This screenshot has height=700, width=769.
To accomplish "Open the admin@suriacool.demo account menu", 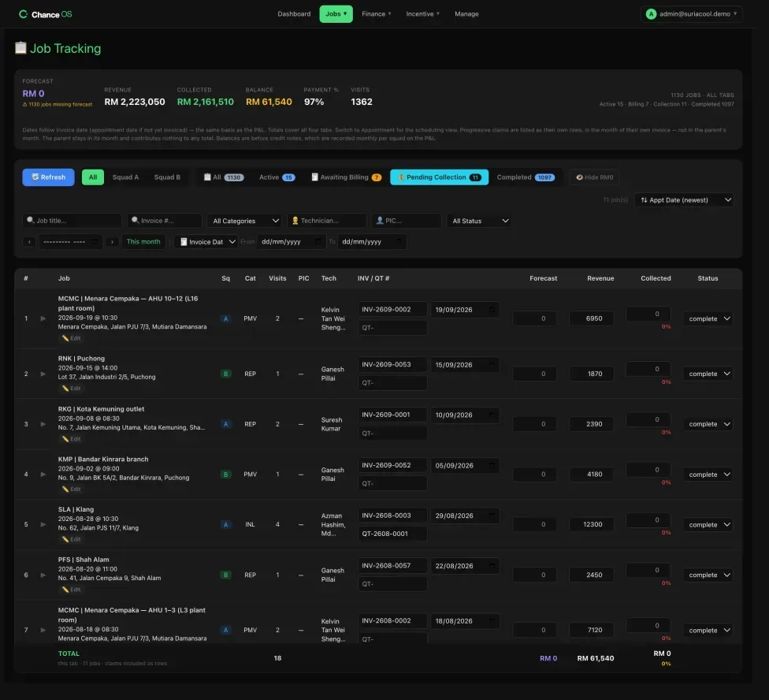I will 691,14.
